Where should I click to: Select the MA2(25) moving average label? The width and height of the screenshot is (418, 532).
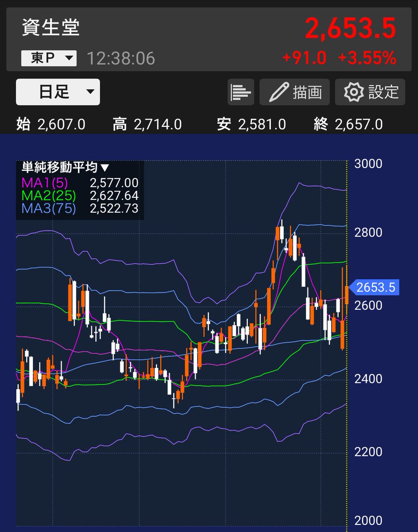click(48, 196)
